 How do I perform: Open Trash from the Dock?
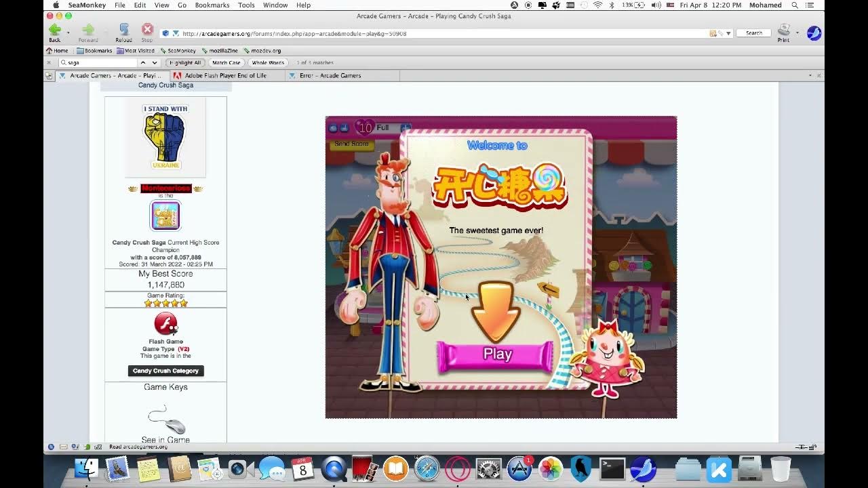781,469
